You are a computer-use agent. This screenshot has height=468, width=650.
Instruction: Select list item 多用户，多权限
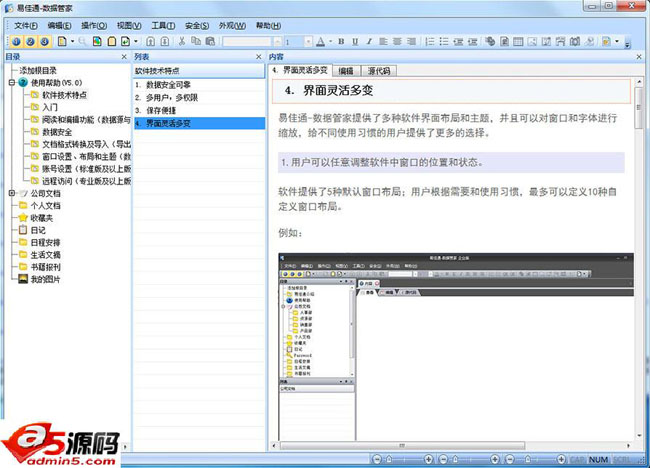[199, 97]
